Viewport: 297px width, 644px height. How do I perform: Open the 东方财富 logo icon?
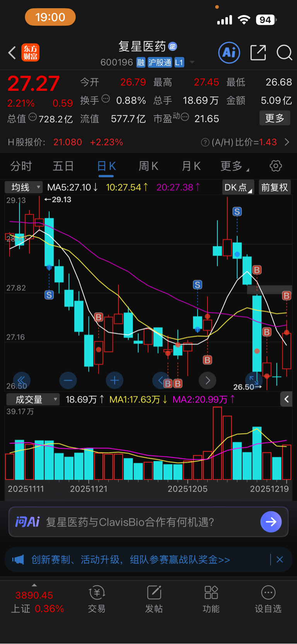31,53
